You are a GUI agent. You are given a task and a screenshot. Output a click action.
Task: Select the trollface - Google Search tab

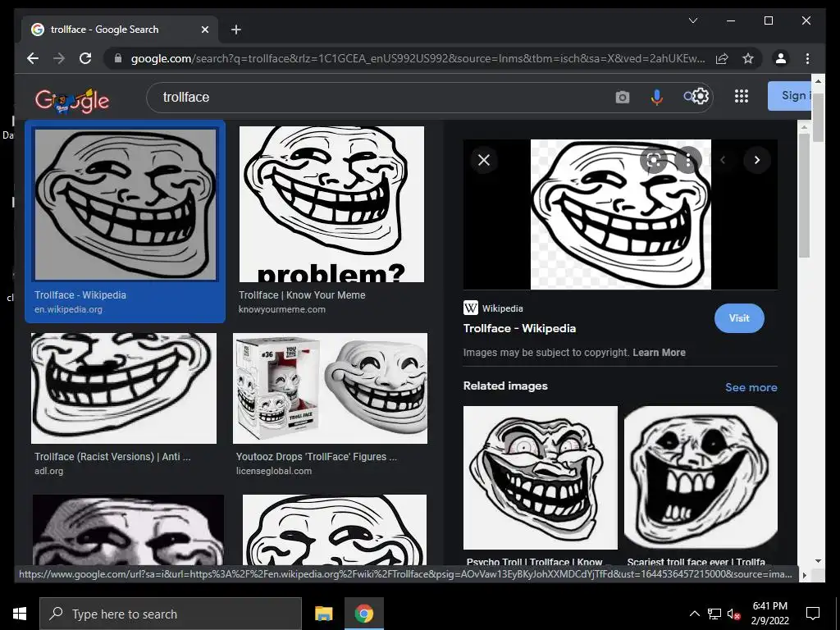[x=120, y=30]
